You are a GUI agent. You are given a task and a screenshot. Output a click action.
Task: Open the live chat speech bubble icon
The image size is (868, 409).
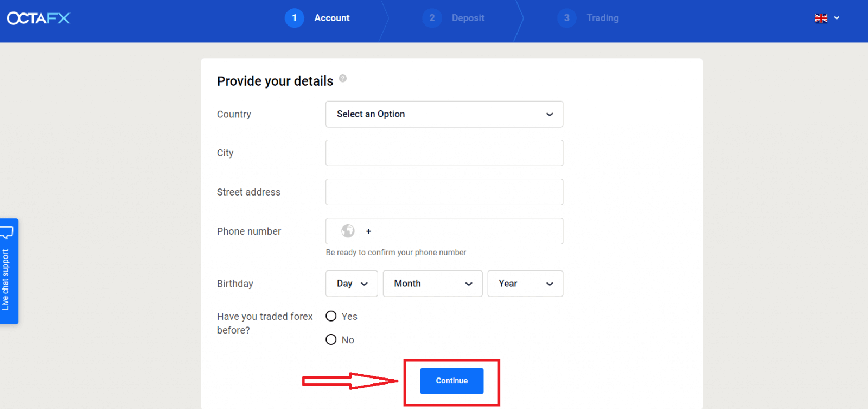coord(7,233)
